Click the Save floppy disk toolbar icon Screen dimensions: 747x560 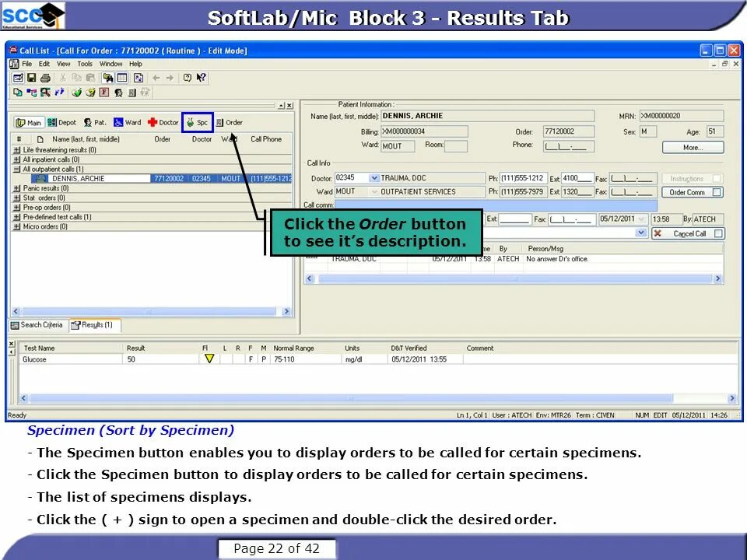pos(31,78)
